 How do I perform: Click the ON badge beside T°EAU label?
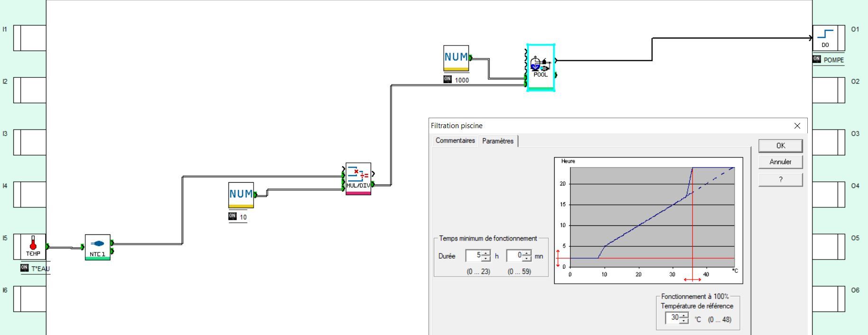[25, 268]
